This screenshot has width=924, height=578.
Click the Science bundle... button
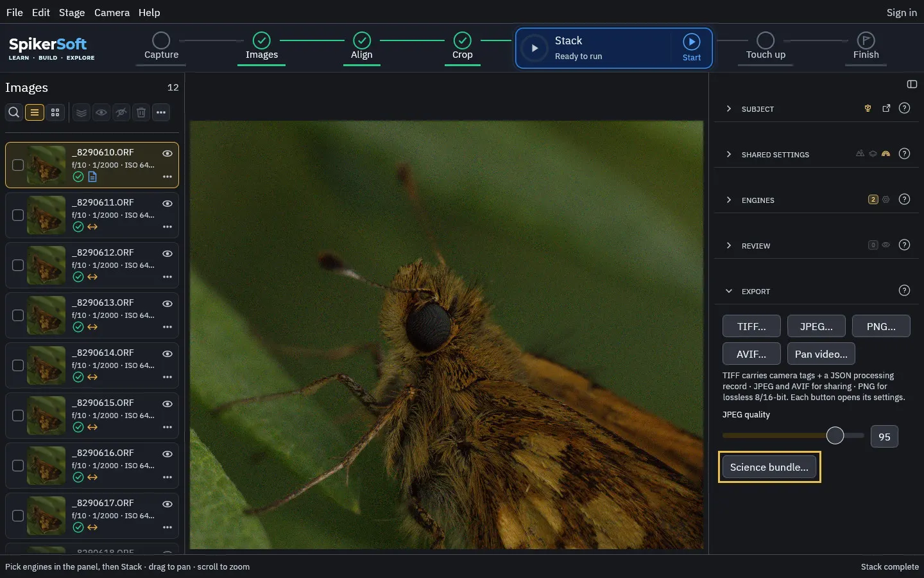click(x=769, y=467)
